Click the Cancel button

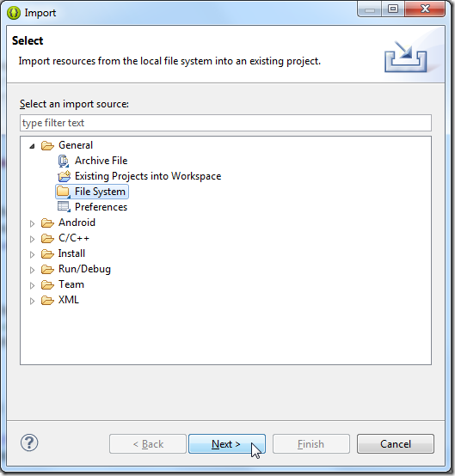point(396,444)
